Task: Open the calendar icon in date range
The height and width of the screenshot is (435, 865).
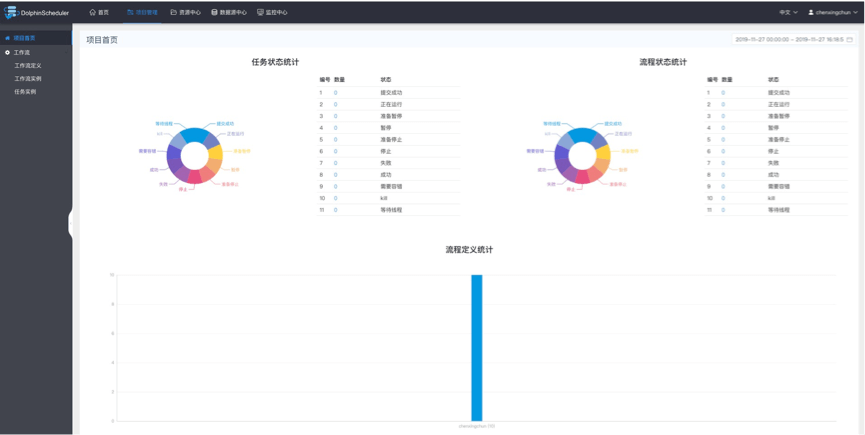Action: click(850, 40)
